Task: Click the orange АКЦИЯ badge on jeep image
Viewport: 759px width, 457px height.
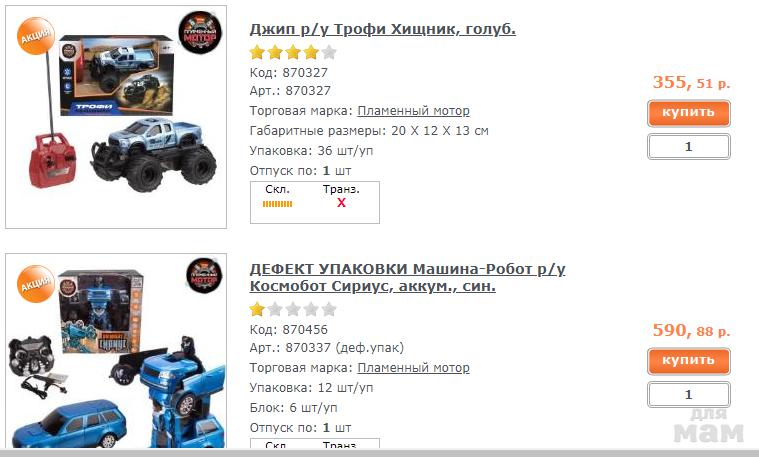Action: [x=36, y=36]
